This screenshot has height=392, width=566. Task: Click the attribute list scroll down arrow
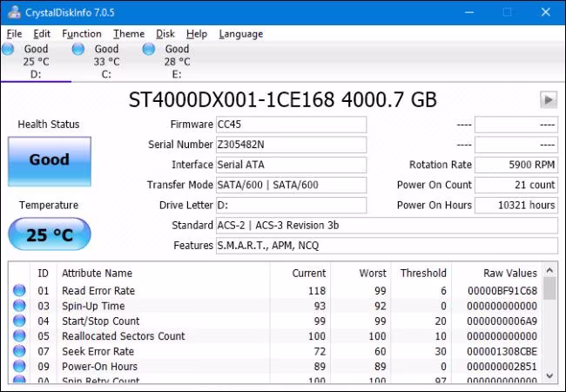549,376
